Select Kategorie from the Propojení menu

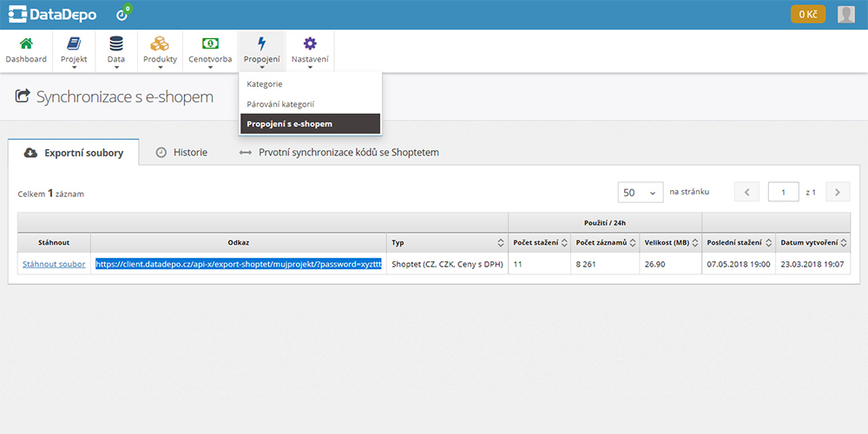click(310, 84)
